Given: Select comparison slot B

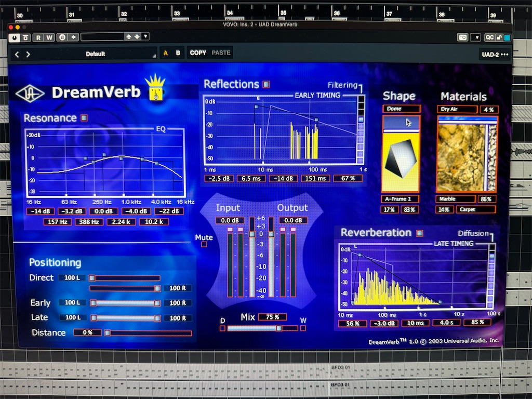Looking at the screenshot, I should (x=178, y=54).
